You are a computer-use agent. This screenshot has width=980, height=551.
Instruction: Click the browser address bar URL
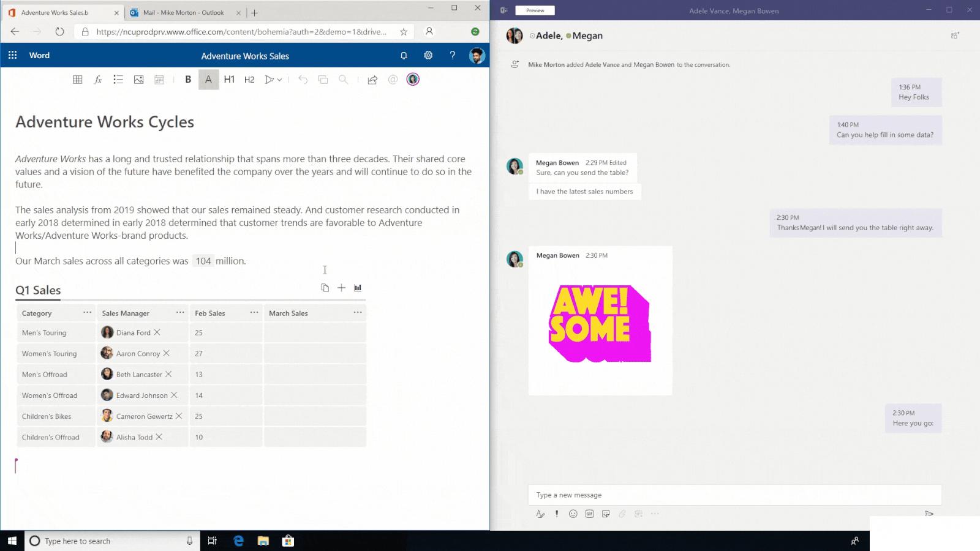pos(241,32)
